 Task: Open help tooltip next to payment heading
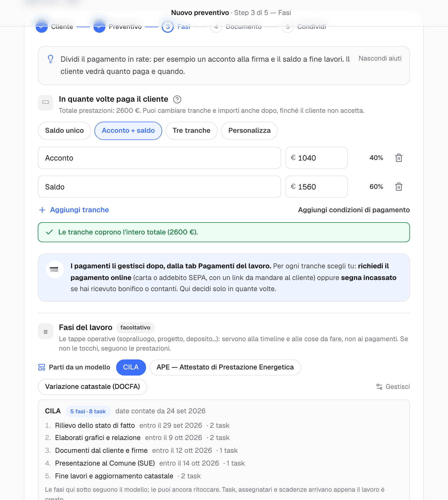coord(177,99)
